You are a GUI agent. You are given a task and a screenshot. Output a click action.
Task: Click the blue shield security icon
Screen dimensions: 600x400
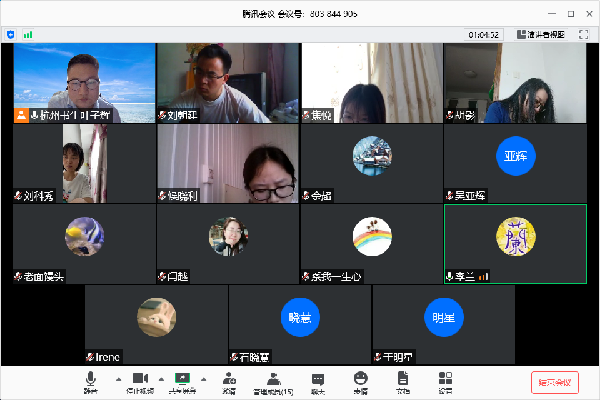[11, 34]
